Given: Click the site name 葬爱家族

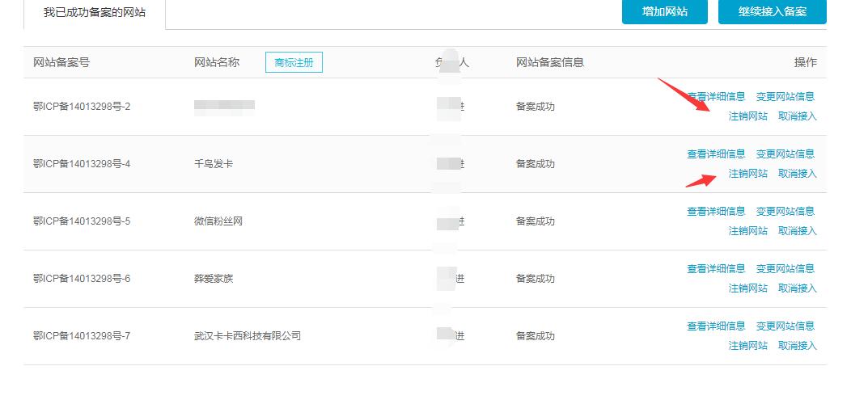Looking at the screenshot, I should click(214, 279).
